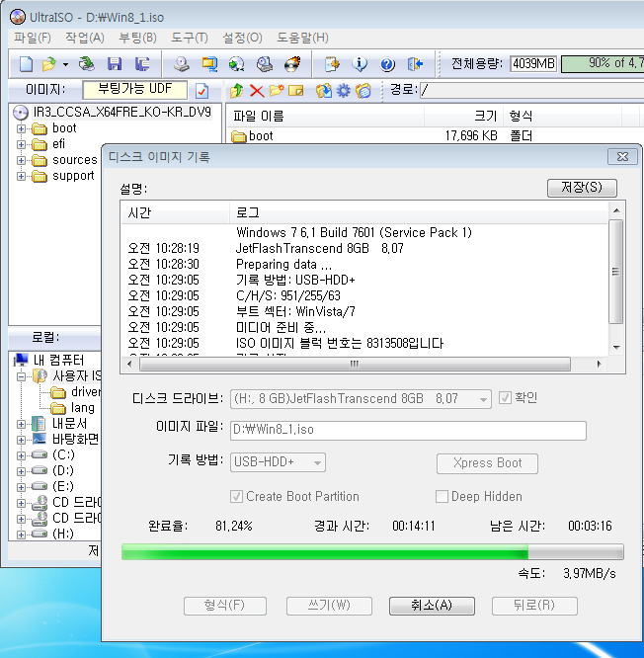Click the New Folder icon with star

click(276, 90)
